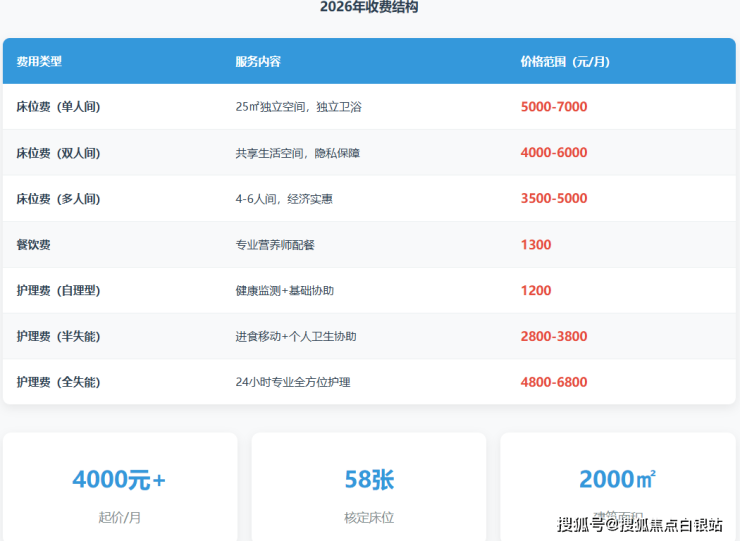The width and height of the screenshot is (740, 541).
Task: Open the 4000元+ 起价/月 card
Action: point(119,487)
